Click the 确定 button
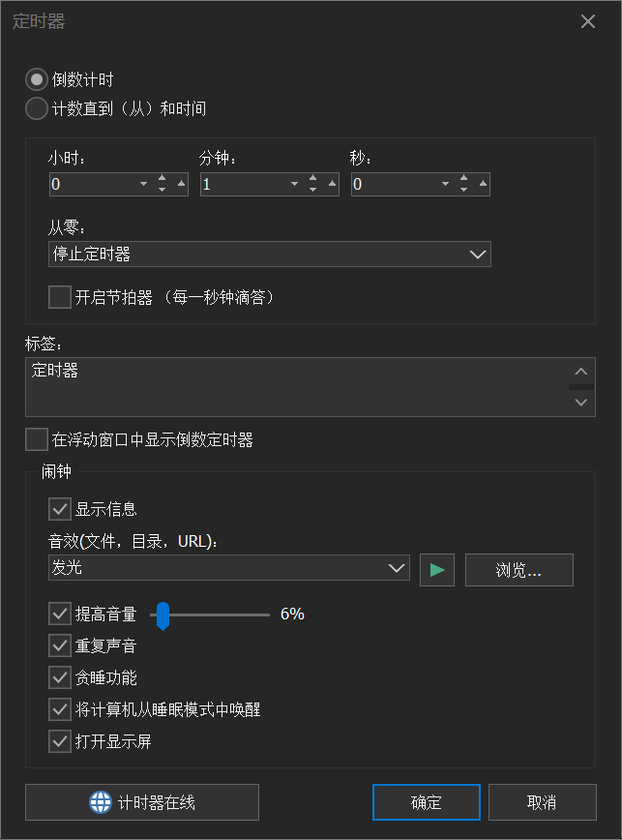Image resolution: width=622 pixels, height=840 pixels. tap(426, 802)
